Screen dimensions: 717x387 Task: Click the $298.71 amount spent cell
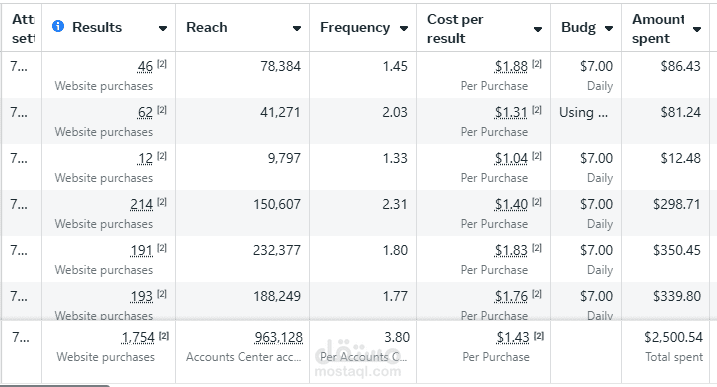[x=677, y=204]
